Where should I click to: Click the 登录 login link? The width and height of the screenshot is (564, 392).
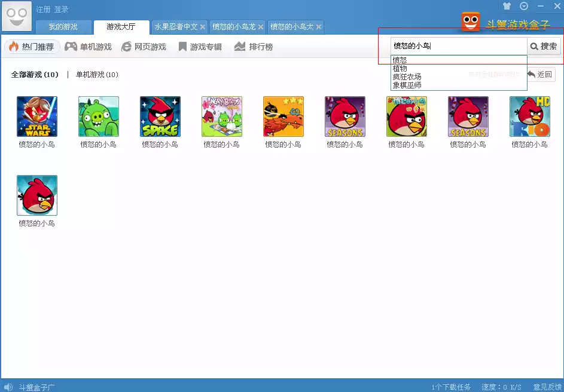click(62, 10)
